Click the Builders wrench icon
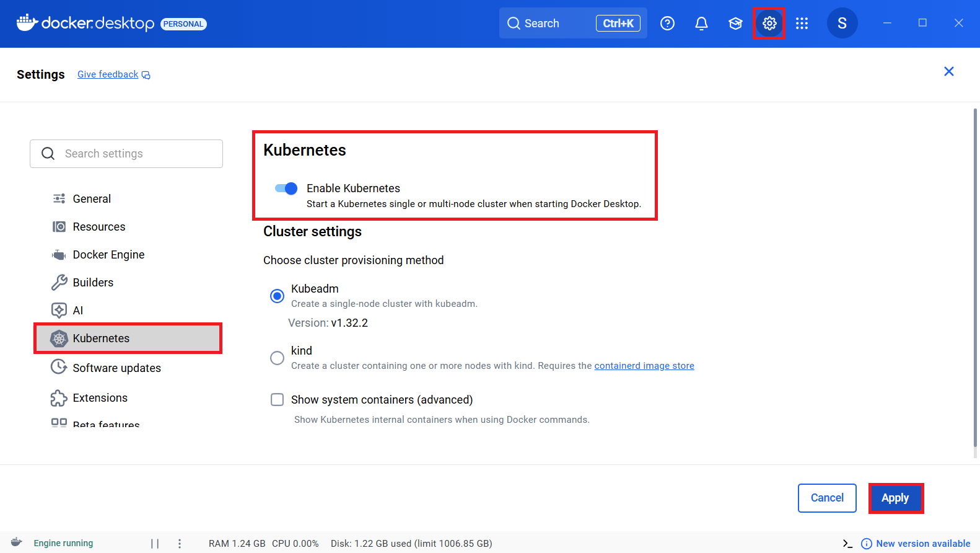The image size is (980, 553). click(59, 283)
